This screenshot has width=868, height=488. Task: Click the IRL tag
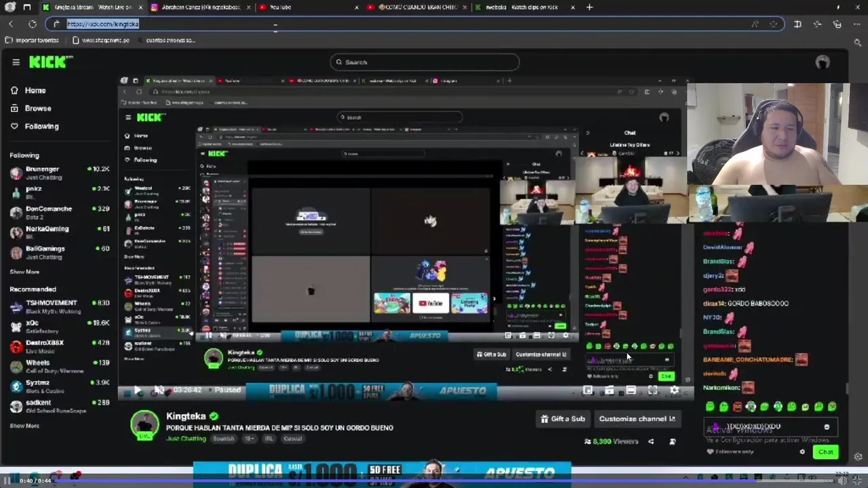[x=269, y=439]
